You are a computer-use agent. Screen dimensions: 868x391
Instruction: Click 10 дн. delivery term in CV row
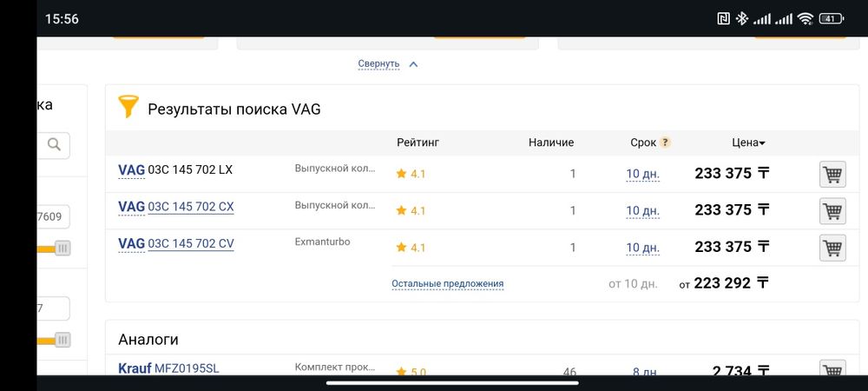click(642, 248)
